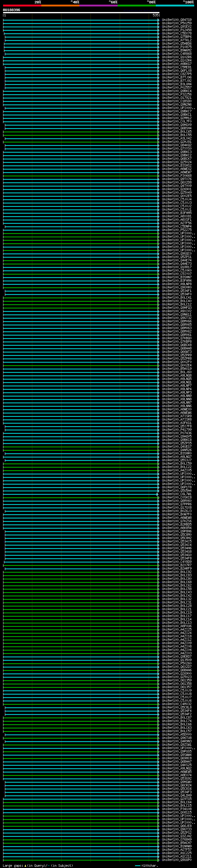Select label UniRef100_P41799
The width and height of the screenshot is (197, 868).
[x=176, y=430]
